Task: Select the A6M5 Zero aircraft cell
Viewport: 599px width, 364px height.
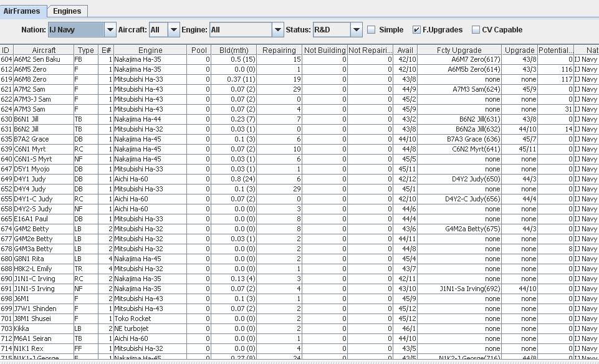Action: click(x=44, y=70)
